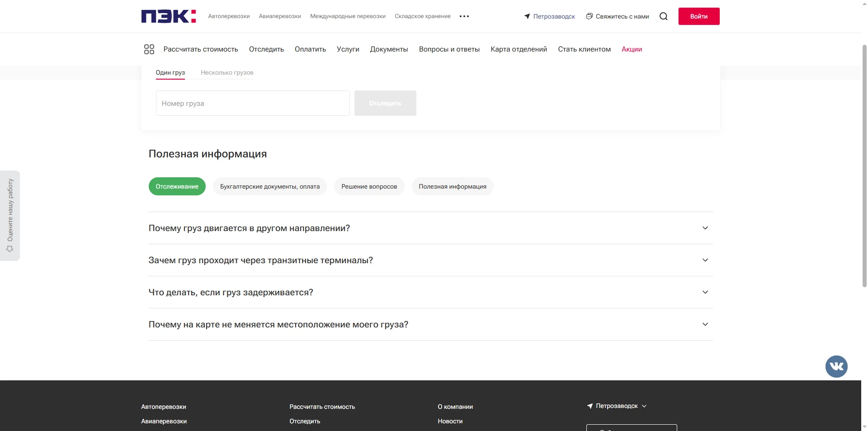Click the Полезная информация section heading
The image size is (868, 431).
pyautogui.click(x=208, y=154)
